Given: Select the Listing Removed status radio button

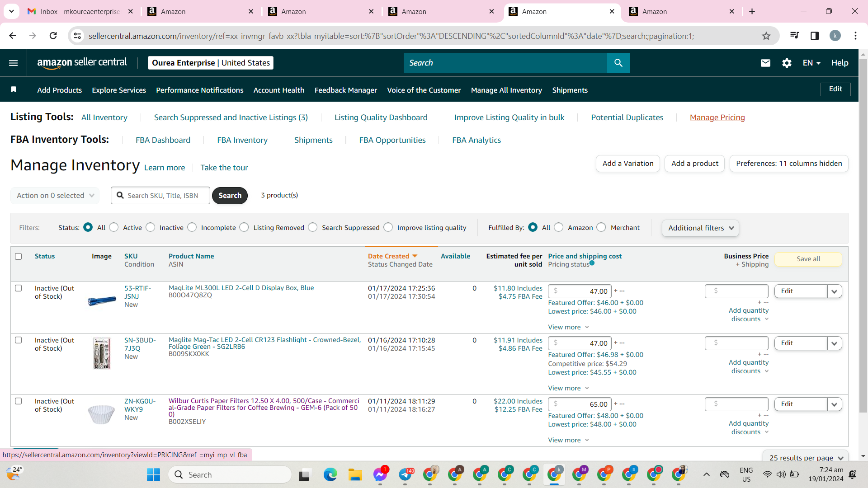Looking at the screenshot, I should click(x=244, y=227).
